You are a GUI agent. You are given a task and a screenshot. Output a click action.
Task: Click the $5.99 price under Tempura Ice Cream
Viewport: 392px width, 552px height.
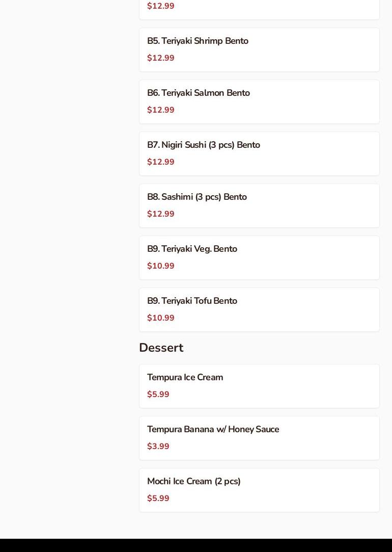pos(158,395)
